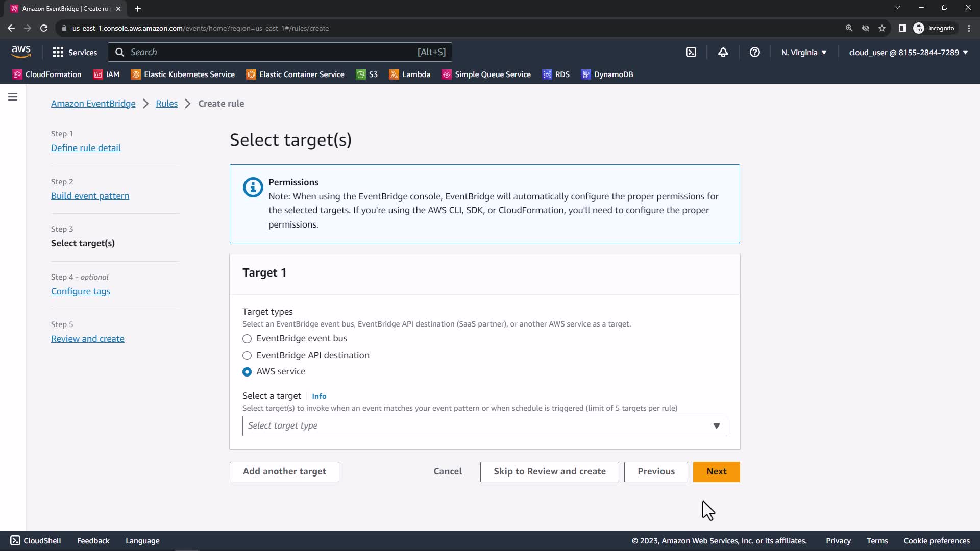The height and width of the screenshot is (551, 980).
Task: Select EventBridge API destination radio option
Action: (x=247, y=356)
